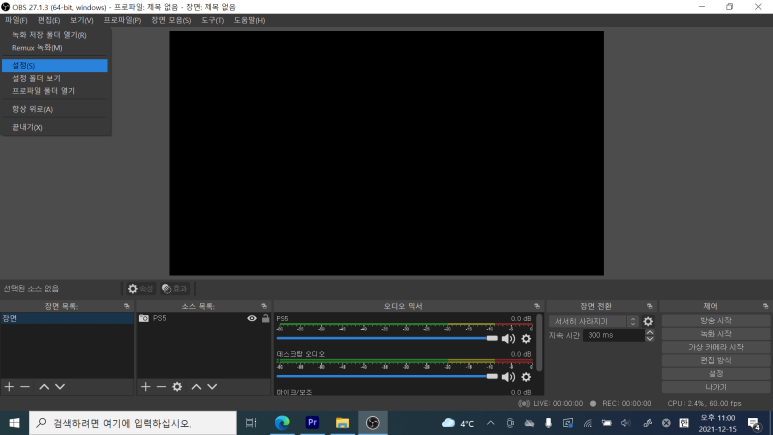Open the 장면 모음(S) menu
This screenshot has height=435, width=773.
pyautogui.click(x=171, y=20)
